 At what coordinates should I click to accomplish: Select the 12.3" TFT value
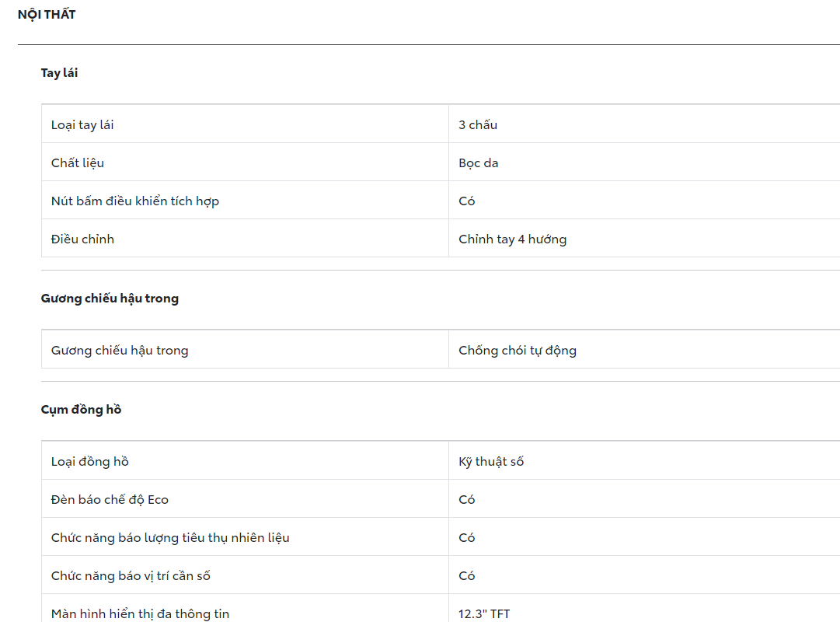tap(484, 614)
